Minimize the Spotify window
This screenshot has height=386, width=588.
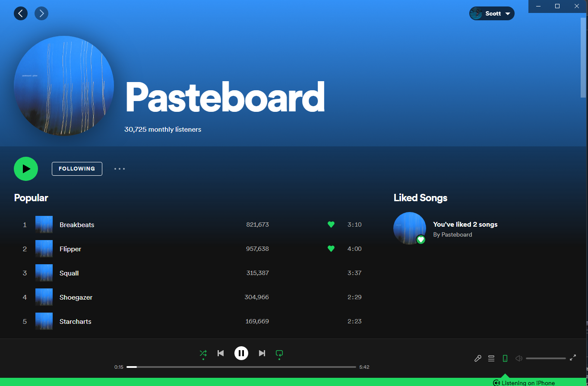pos(538,6)
